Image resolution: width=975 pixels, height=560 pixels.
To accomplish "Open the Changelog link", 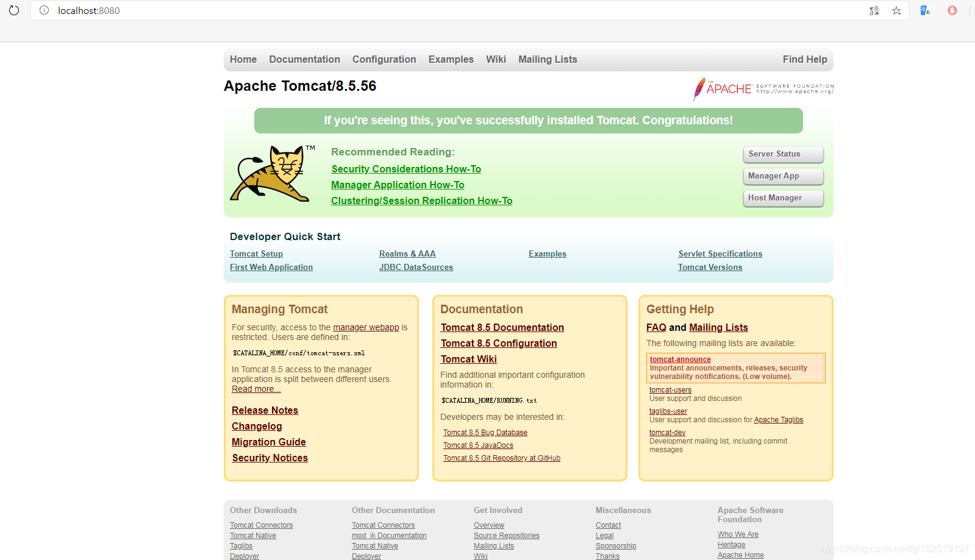I will tap(257, 426).
